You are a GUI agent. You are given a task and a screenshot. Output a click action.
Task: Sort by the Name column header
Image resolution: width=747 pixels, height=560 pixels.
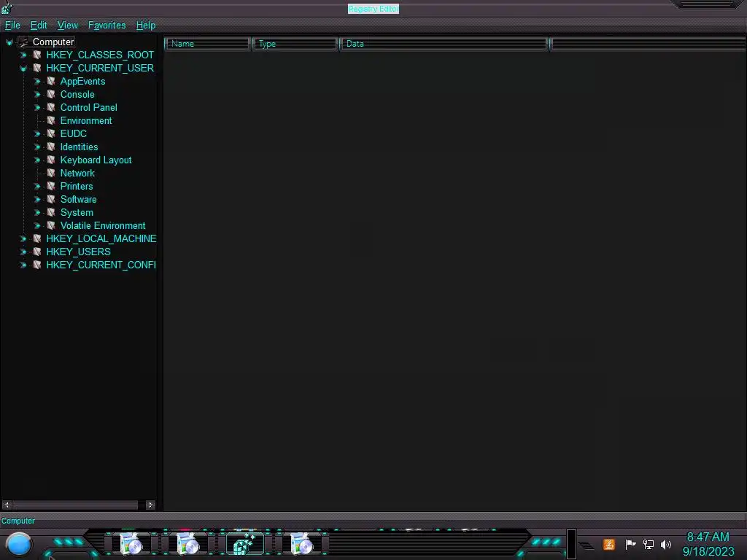click(x=207, y=44)
